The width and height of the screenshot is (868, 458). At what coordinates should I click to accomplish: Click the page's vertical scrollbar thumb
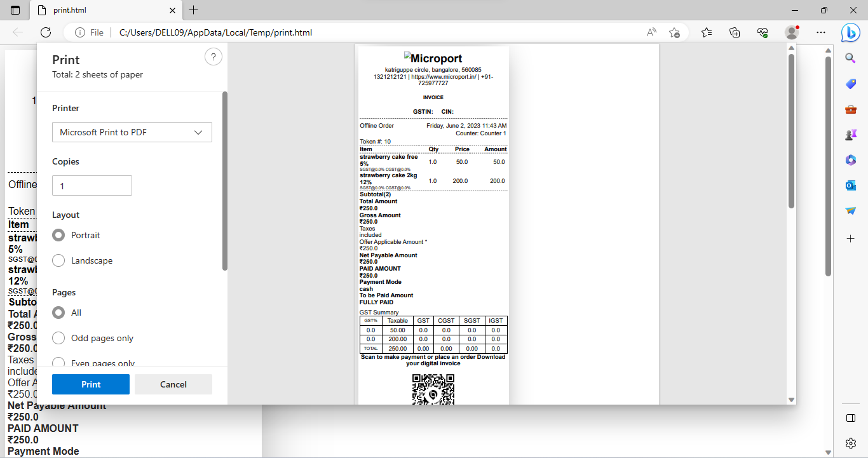[828, 166]
